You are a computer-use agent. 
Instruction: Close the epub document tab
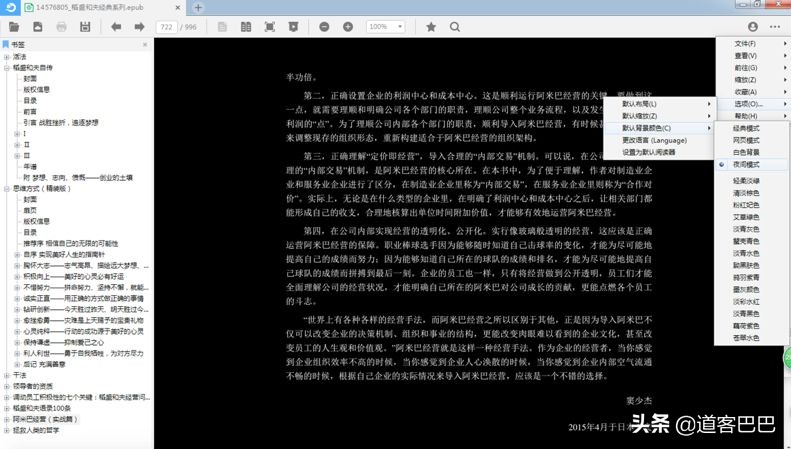(x=178, y=8)
